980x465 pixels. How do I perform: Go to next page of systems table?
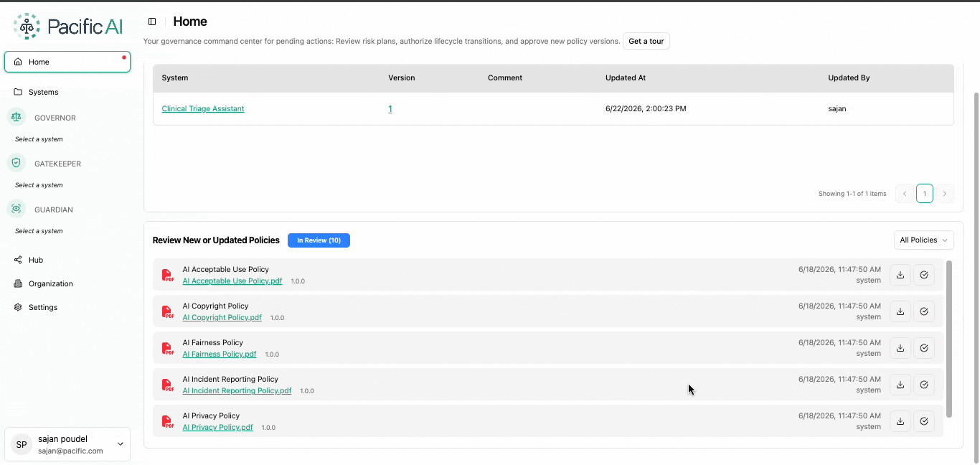point(945,194)
